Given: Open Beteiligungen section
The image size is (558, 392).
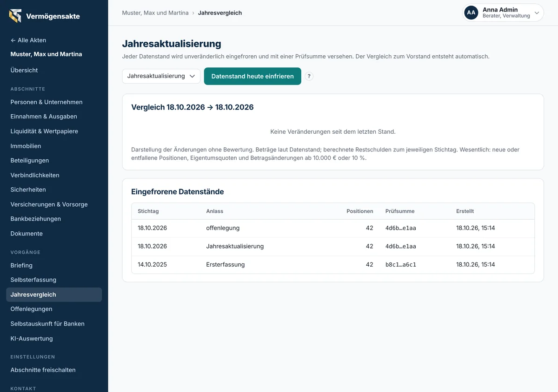Looking at the screenshot, I should (x=30, y=160).
